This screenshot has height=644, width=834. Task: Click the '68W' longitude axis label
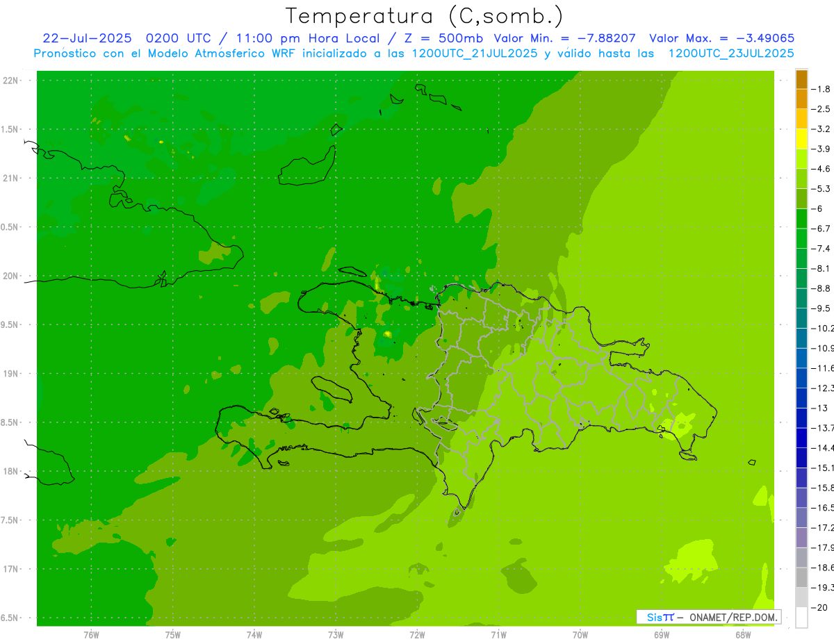pyautogui.click(x=743, y=634)
